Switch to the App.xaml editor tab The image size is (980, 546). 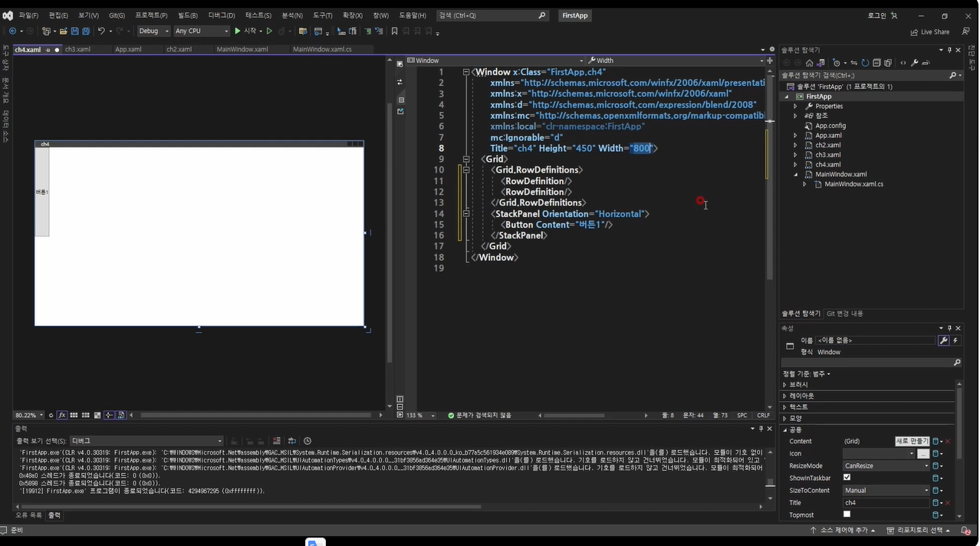[128, 49]
